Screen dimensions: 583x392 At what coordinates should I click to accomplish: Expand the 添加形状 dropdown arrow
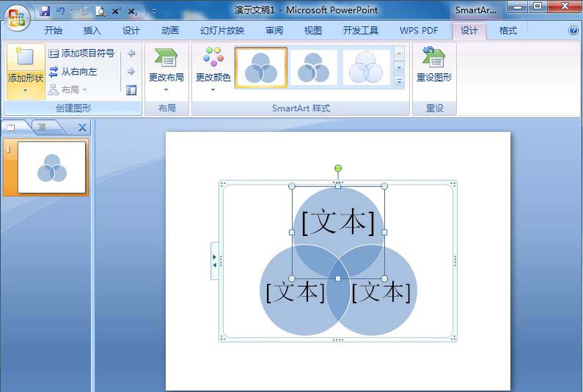pyautogui.click(x=25, y=90)
